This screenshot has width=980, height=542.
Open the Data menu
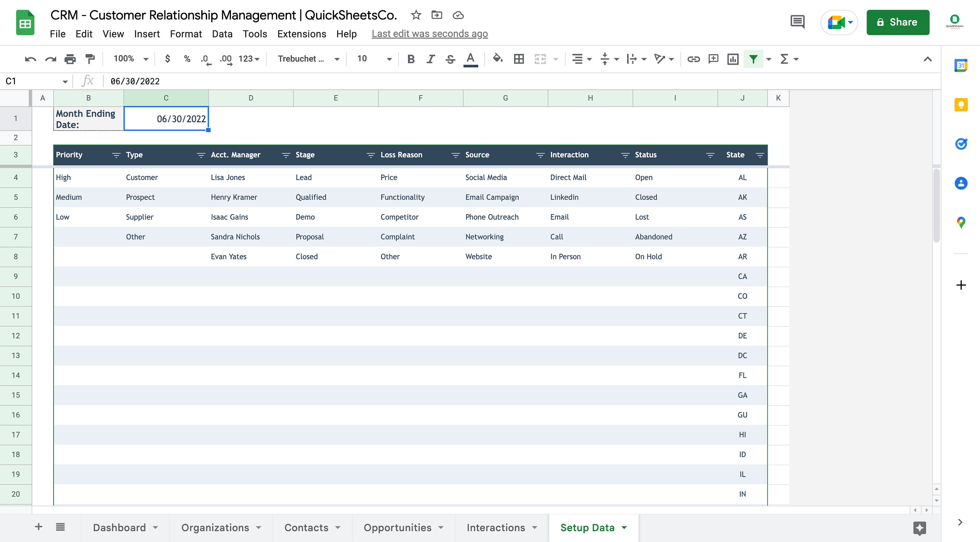click(222, 33)
